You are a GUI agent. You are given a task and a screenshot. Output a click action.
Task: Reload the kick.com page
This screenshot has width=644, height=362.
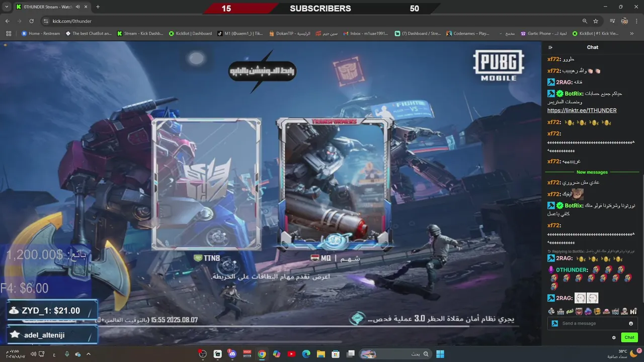tap(32, 21)
